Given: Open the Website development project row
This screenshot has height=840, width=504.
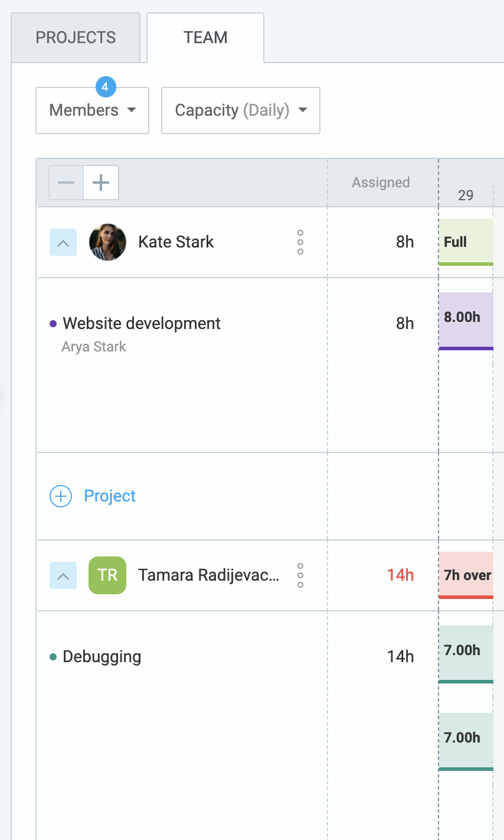Looking at the screenshot, I should point(142,323).
